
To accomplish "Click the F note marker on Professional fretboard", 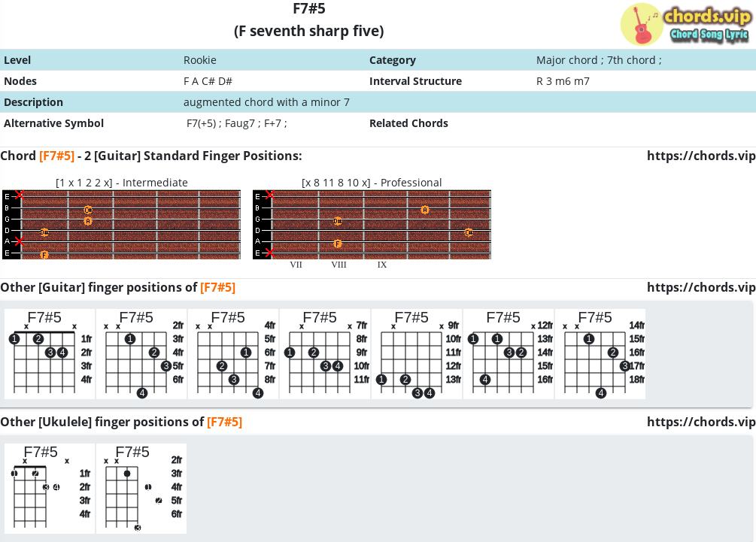I will 338,244.
